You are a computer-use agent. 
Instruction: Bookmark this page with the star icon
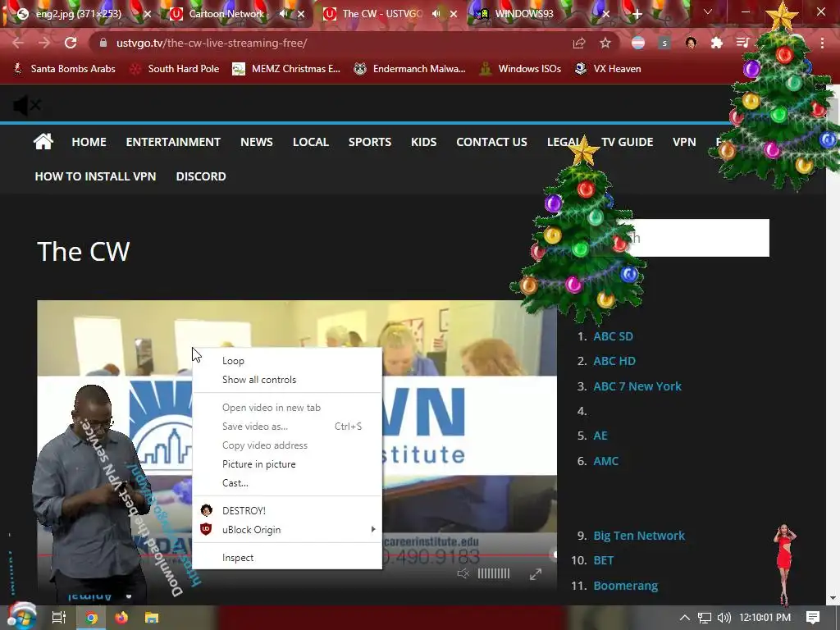pyautogui.click(x=605, y=43)
